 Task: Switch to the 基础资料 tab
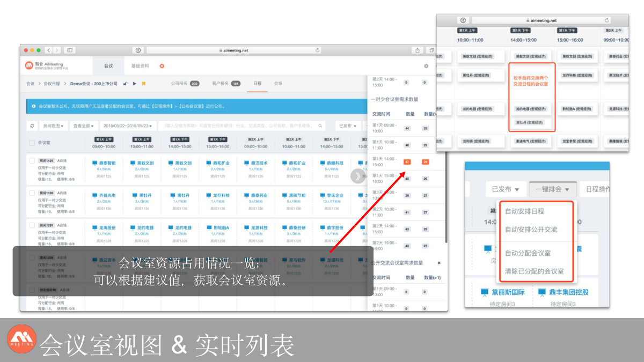(140, 66)
